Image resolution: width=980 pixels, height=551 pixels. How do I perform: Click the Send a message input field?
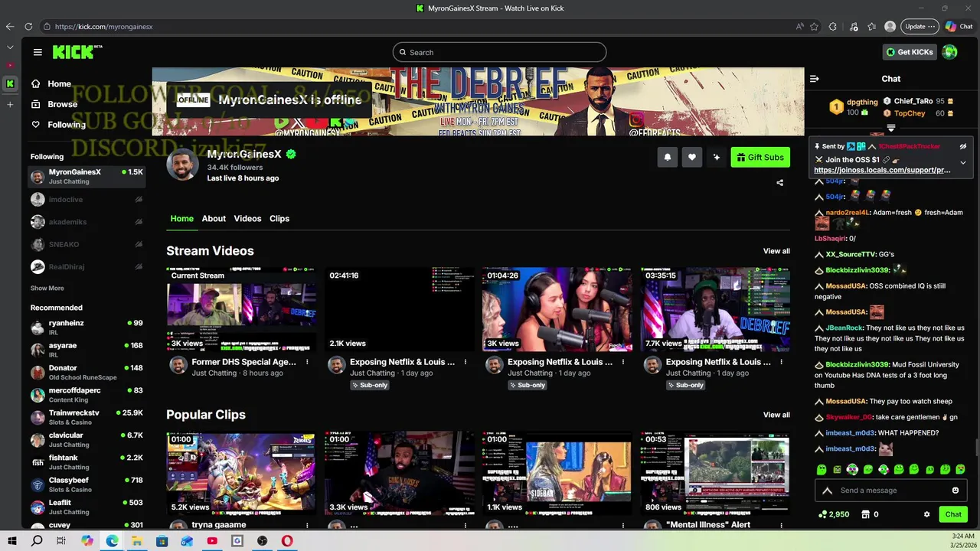coord(892,491)
